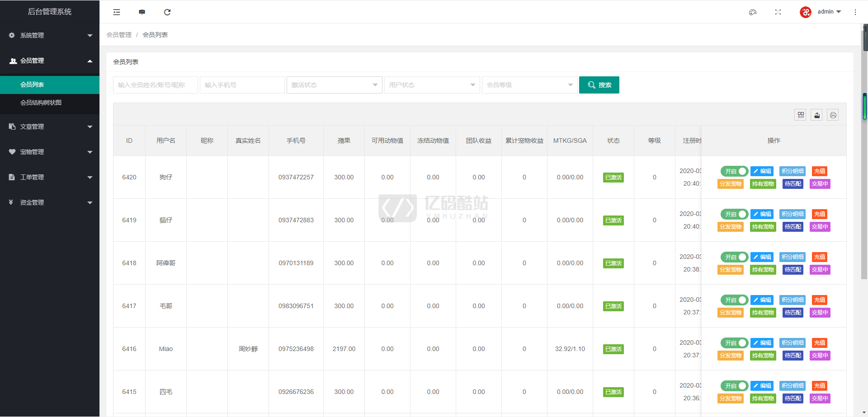Click the 苹果 column header
This screenshot has width=868, height=417.
[344, 141]
